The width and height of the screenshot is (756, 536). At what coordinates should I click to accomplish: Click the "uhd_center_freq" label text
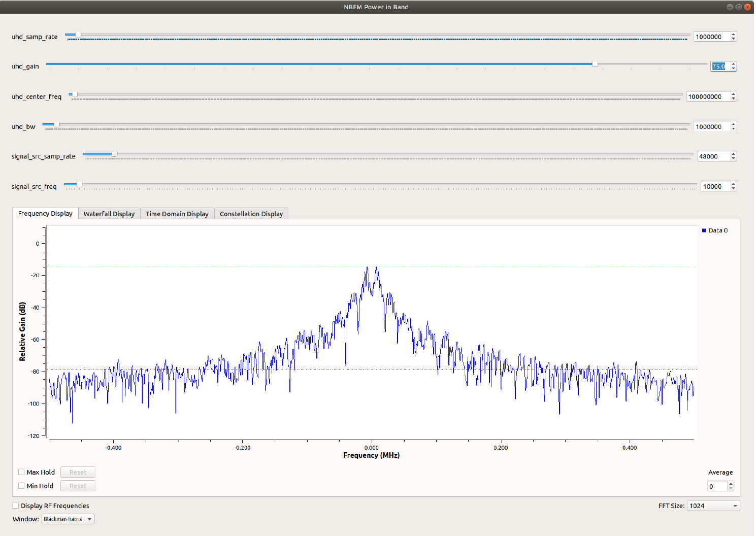pos(37,96)
